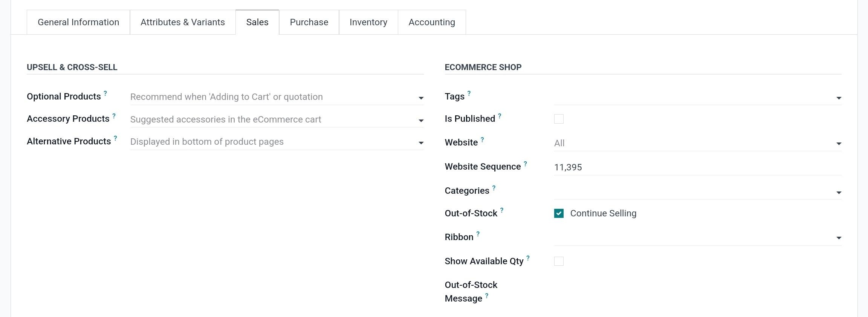Screen dimensions: 868x317
Task: Click help question mark next to Tags
Action: [x=469, y=93]
